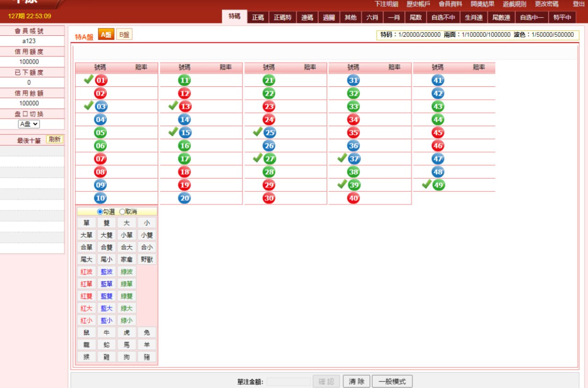Image resolution: width=588 pixels, height=388 pixels.
Task: Open the 盘口切换 A盘 dropdown
Action: pos(29,124)
